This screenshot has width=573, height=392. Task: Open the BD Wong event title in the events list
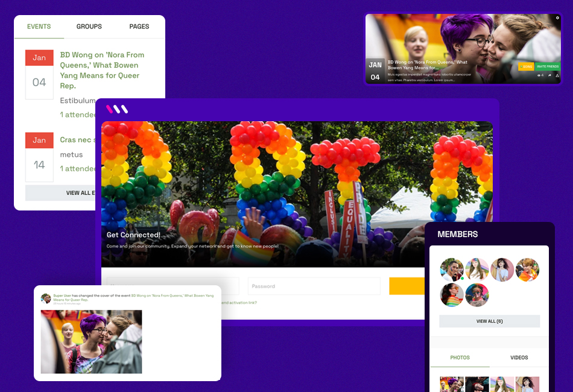point(103,70)
